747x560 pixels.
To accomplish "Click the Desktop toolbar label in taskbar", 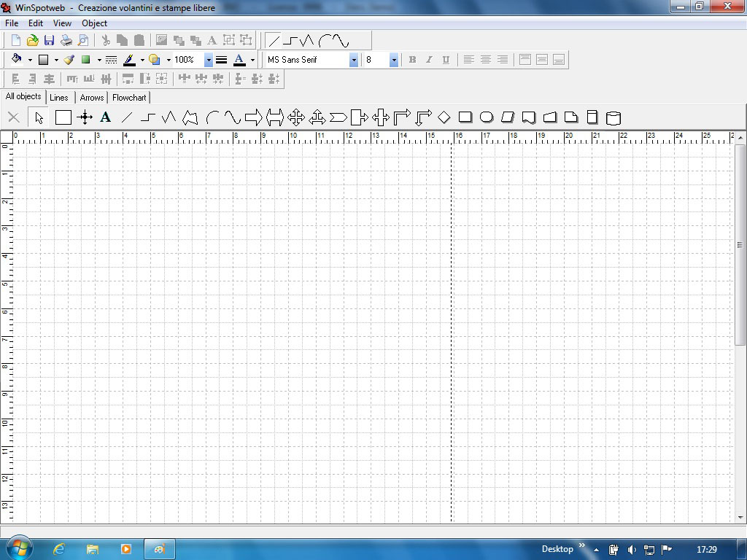I will point(557,549).
